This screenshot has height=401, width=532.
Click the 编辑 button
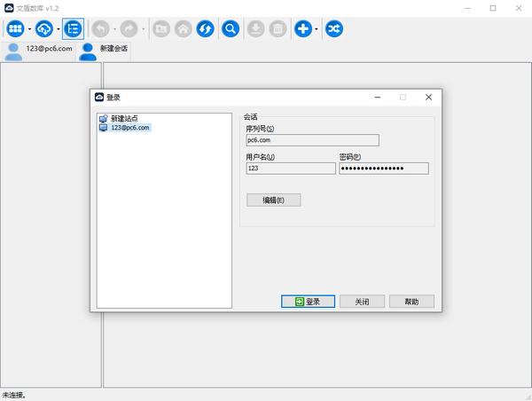click(273, 200)
